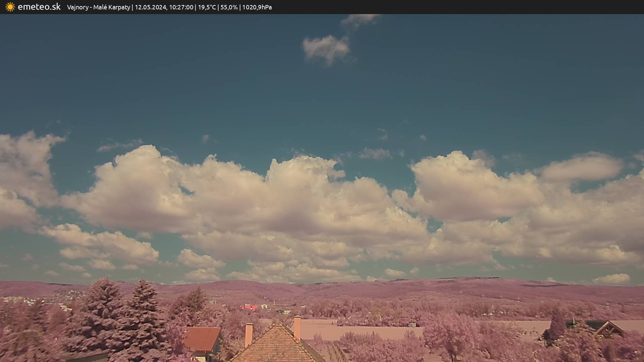644x362 pixels.
Task: Click the sun logo icon
Action: coord(10,7)
